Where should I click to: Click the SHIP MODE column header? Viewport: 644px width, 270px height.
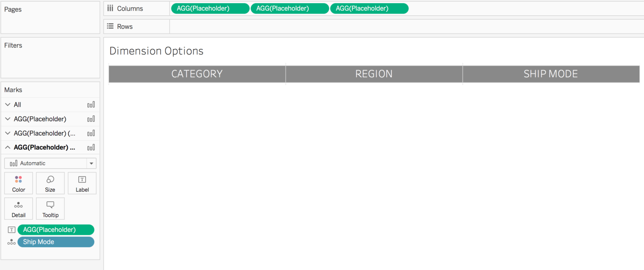tap(551, 74)
